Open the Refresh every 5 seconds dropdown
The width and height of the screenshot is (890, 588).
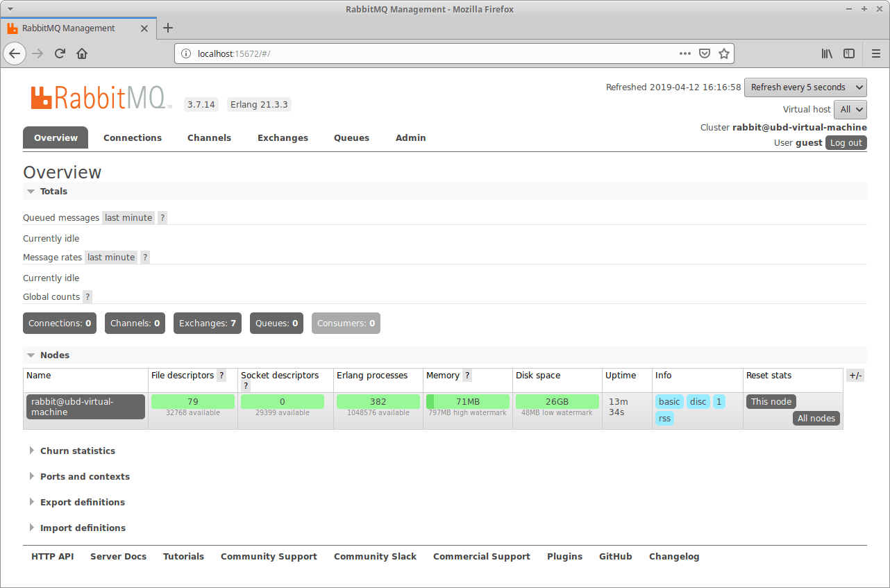(805, 87)
